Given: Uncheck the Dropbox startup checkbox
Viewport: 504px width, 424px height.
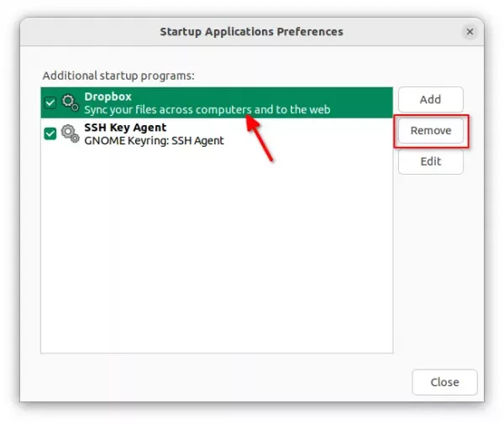Looking at the screenshot, I should click(x=50, y=102).
